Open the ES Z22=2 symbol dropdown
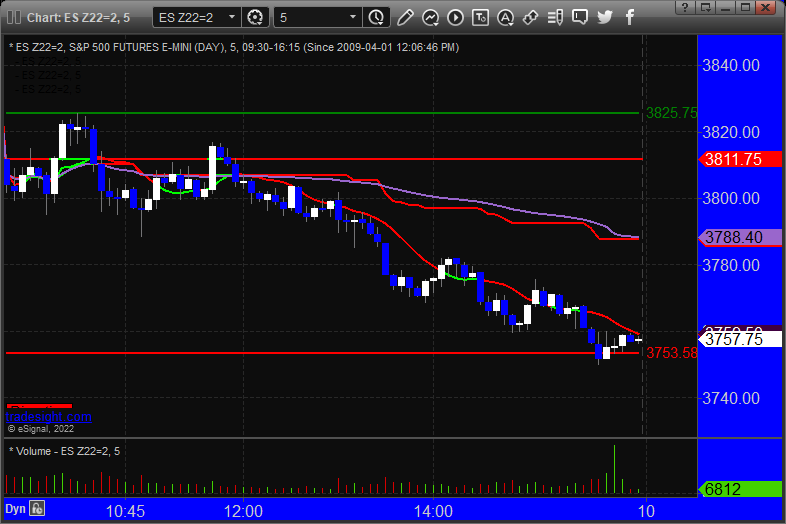Image resolution: width=786 pixels, height=524 pixels. [196, 18]
